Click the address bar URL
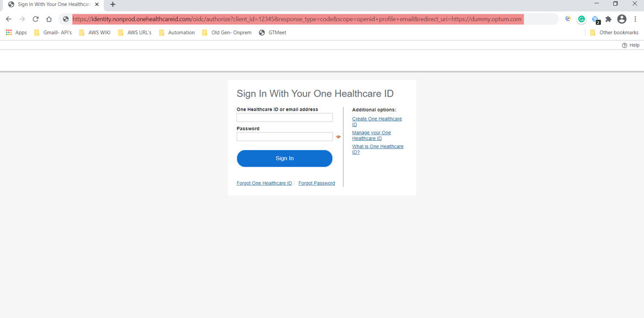This screenshot has height=318, width=644. coord(298,19)
